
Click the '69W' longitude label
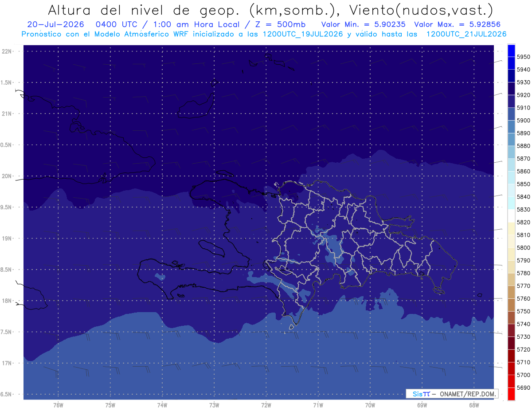pyautogui.click(x=422, y=405)
